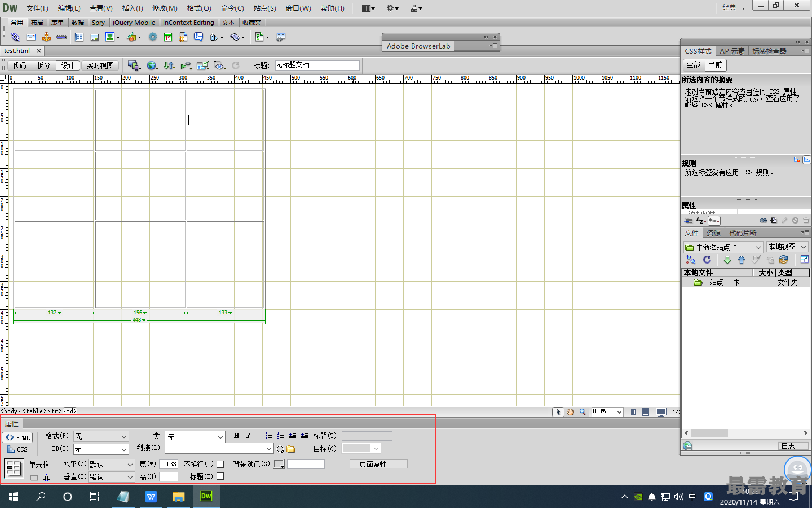The image size is (812, 508).
Task: Switch Properties to HTML mode
Action: point(18,437)
